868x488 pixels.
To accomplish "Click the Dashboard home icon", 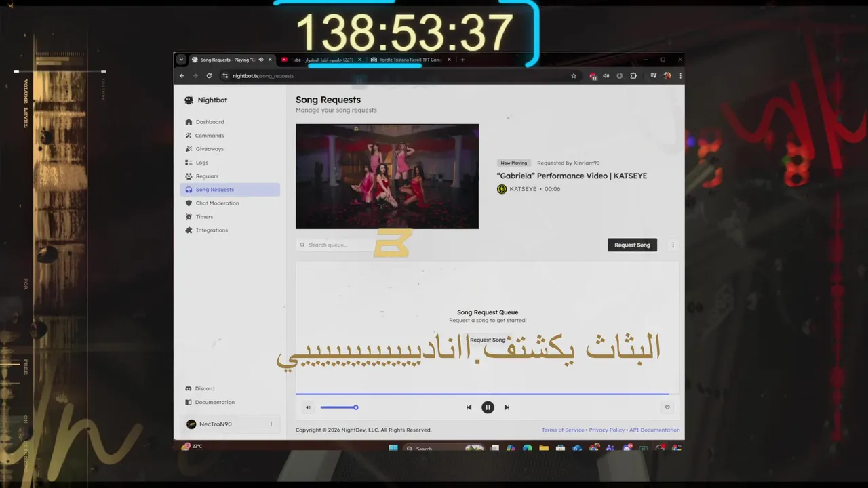I will click(189, 122).
